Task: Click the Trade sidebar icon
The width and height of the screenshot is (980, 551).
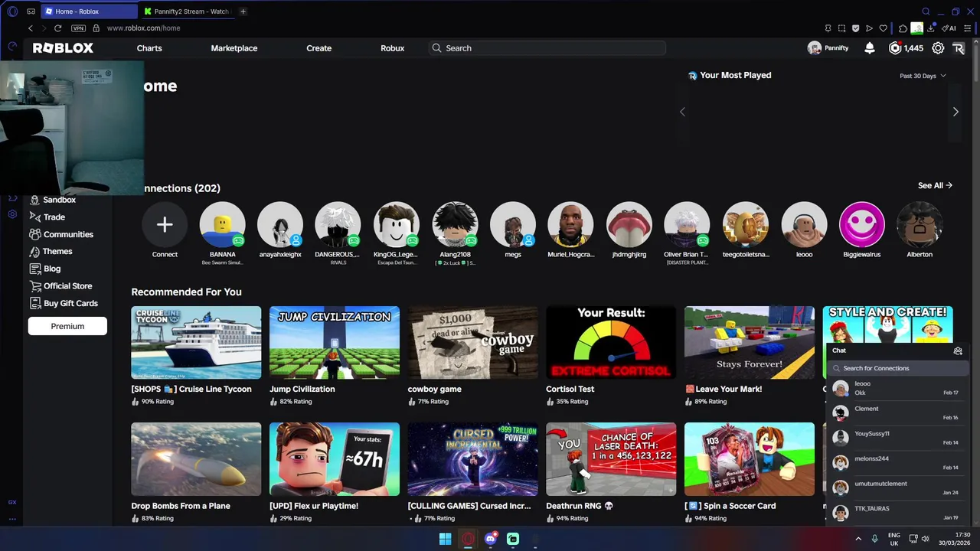Action: (x=34, y=217)
